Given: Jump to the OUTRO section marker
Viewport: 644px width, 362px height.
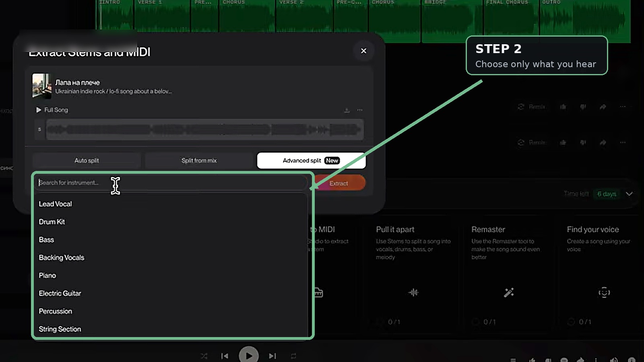Looking at the screenshot, I should tap(551, 2).
